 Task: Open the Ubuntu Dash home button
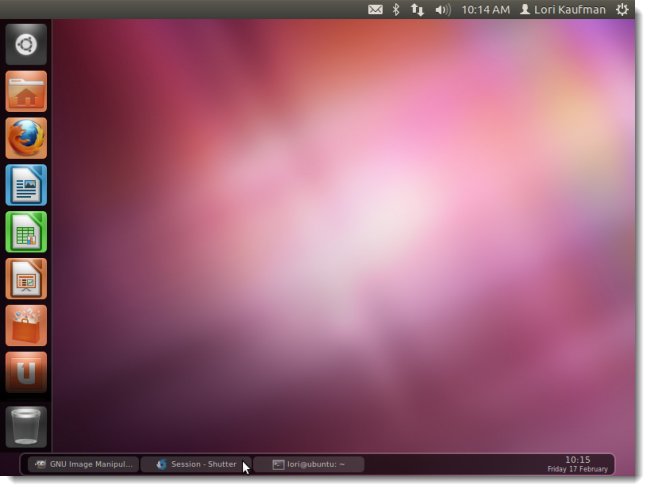tap(26, 44)
